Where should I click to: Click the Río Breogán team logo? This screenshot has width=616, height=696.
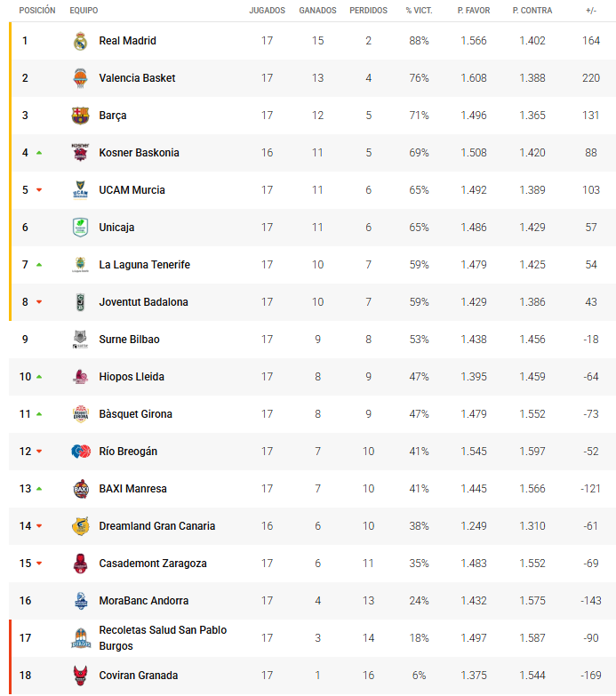click(81, 452)
